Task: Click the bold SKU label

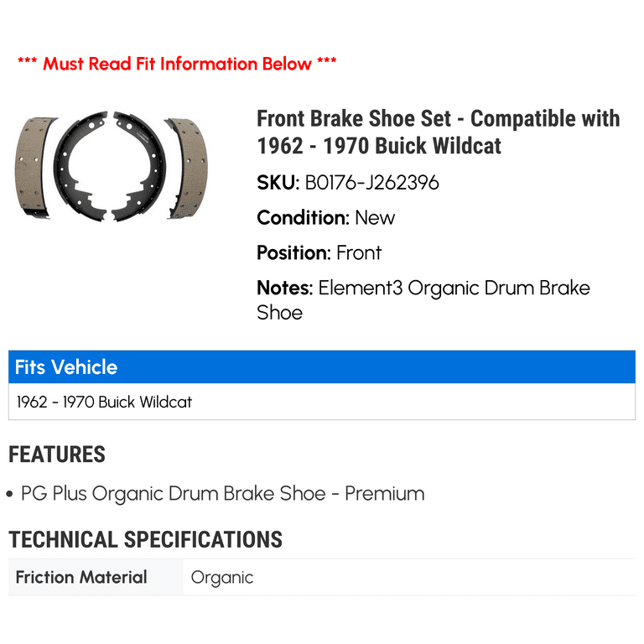Action: 278,183
